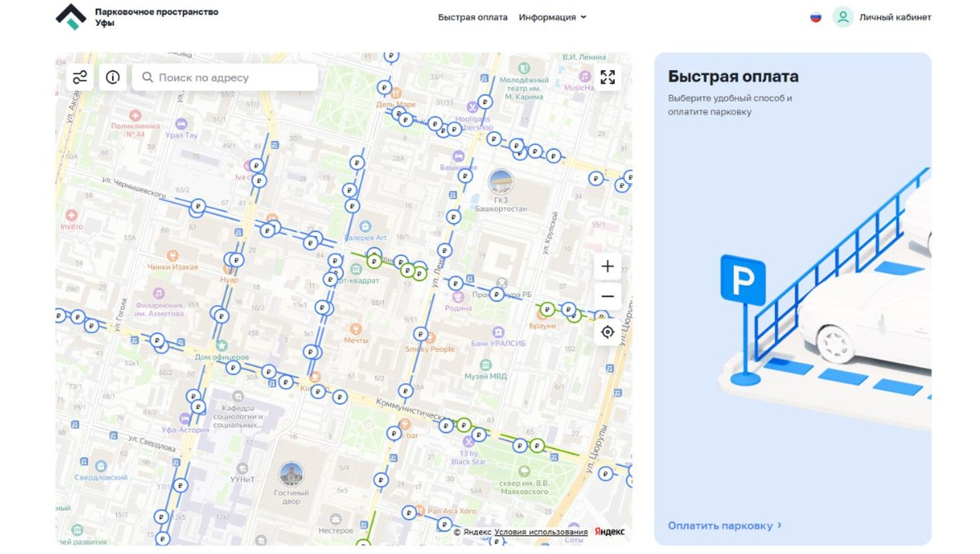The height and width of the screenshot is (554, 980).
Task: Click the Russian flag language icon
Action: [x=815, y=17]
